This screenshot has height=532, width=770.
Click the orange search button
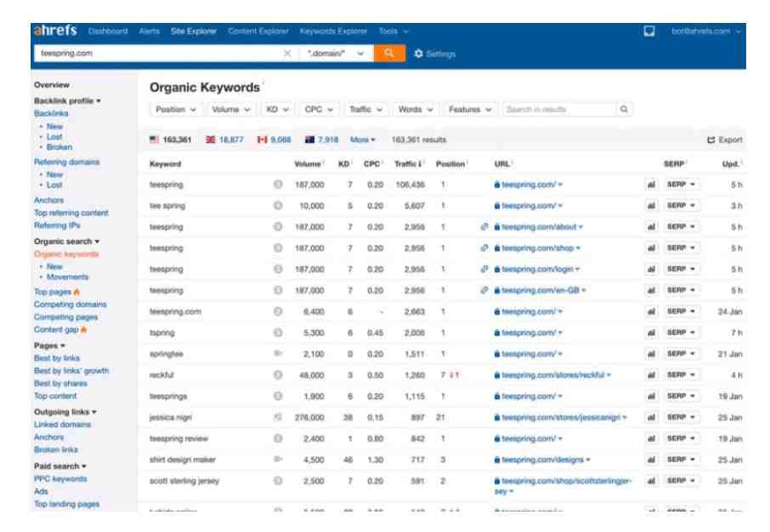point(389,53)
